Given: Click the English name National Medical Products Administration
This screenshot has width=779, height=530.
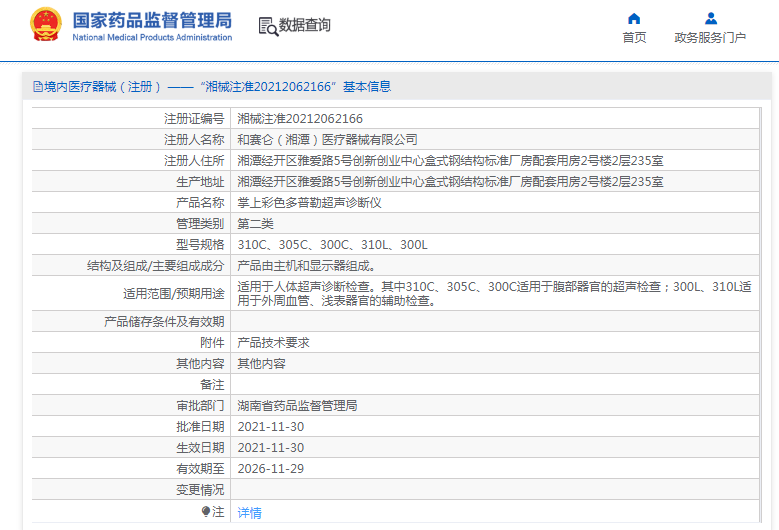Looking at the screenshot, I should 152,38.
